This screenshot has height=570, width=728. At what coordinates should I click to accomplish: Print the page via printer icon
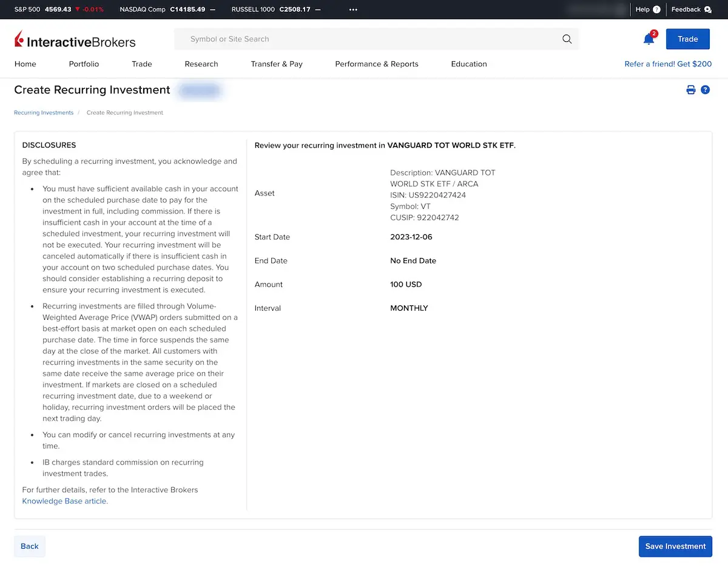690,90
